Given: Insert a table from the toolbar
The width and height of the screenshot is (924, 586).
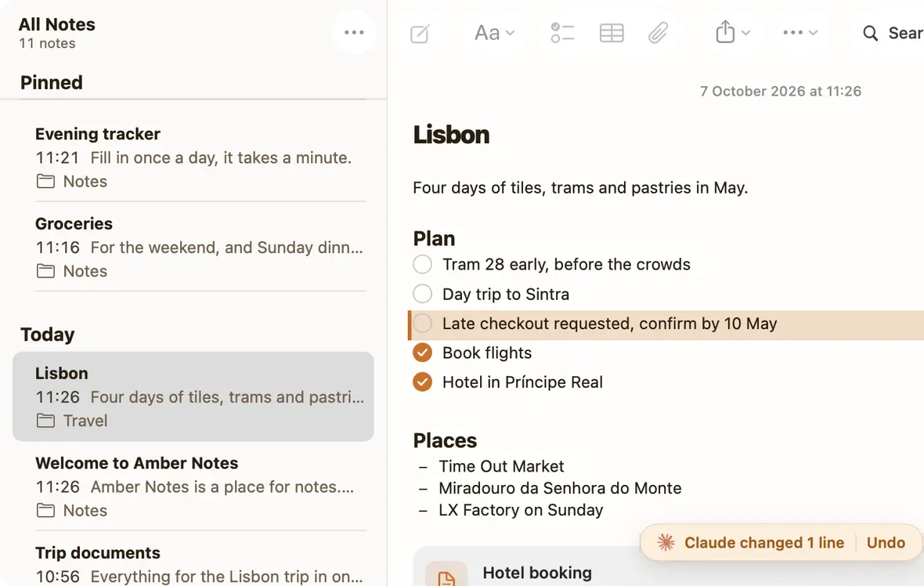Looking at the screenshot, I should (611, 33).
